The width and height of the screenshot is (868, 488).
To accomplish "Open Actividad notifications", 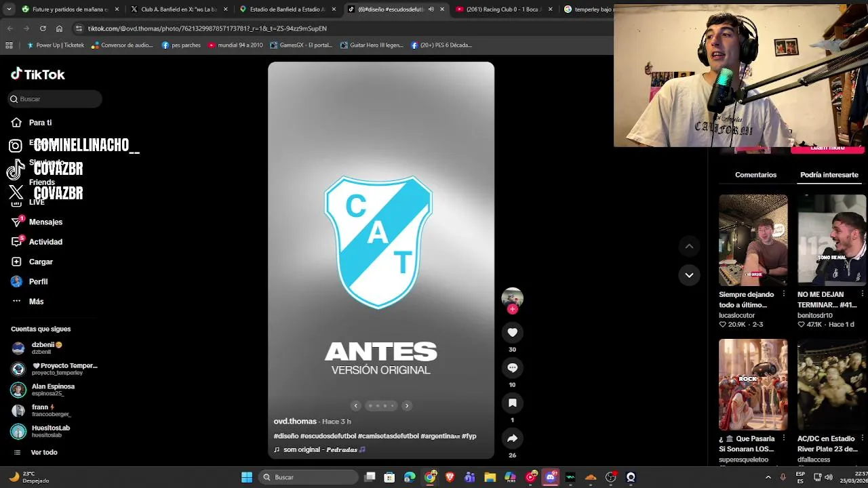I will click(37, 242).
